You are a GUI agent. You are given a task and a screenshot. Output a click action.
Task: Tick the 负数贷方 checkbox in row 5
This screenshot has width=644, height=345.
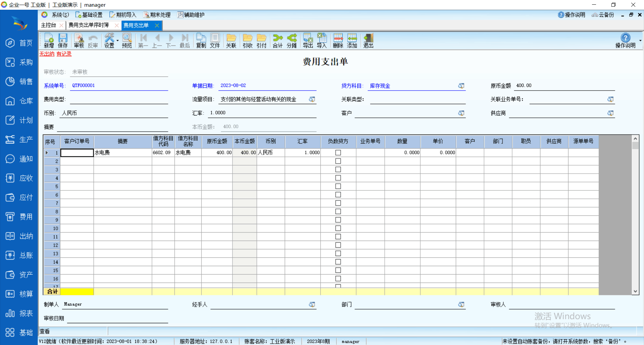tap(338, 186)
